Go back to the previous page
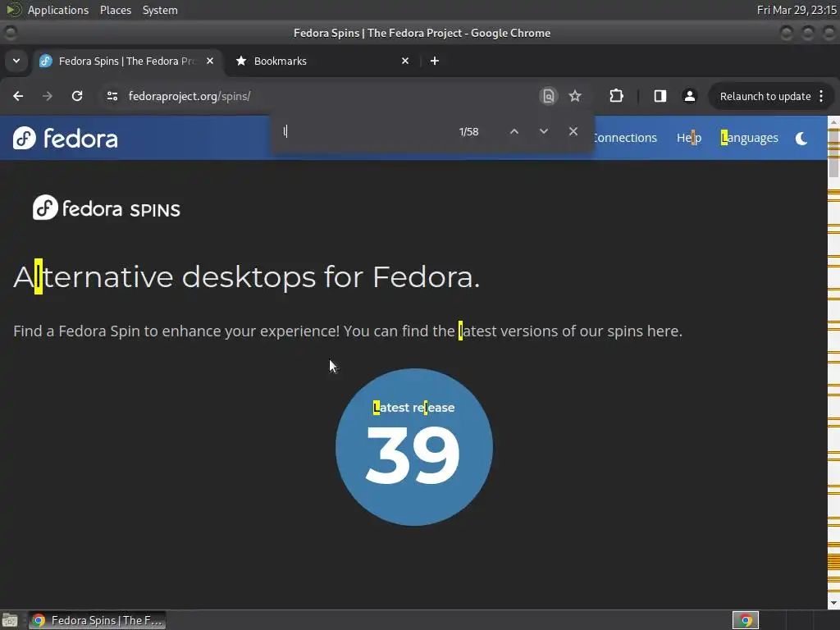Viewport: 840px width, 630px height. coord(18,96)
